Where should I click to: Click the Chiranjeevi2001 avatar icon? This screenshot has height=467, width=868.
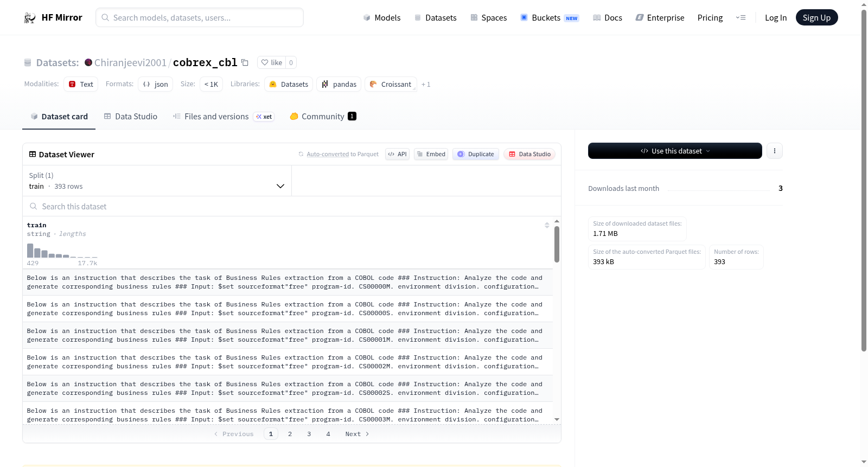coord(88,62)
